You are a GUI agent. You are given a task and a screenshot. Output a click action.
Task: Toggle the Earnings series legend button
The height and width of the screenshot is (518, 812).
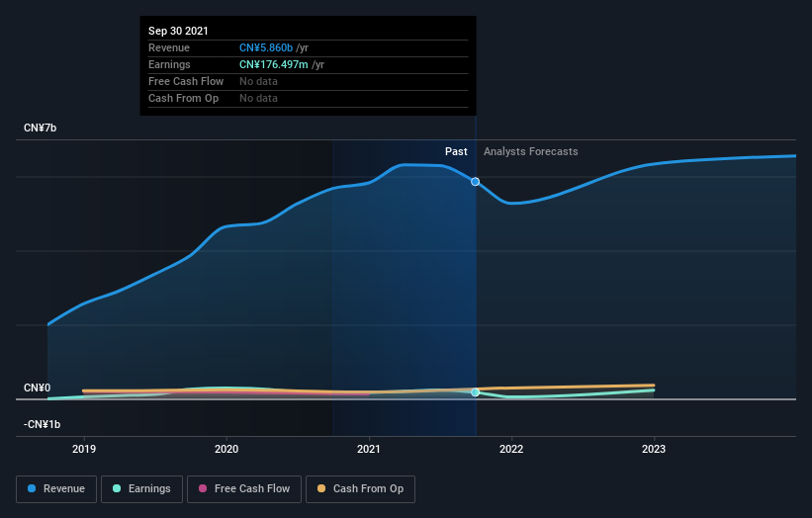click(141, 489)
